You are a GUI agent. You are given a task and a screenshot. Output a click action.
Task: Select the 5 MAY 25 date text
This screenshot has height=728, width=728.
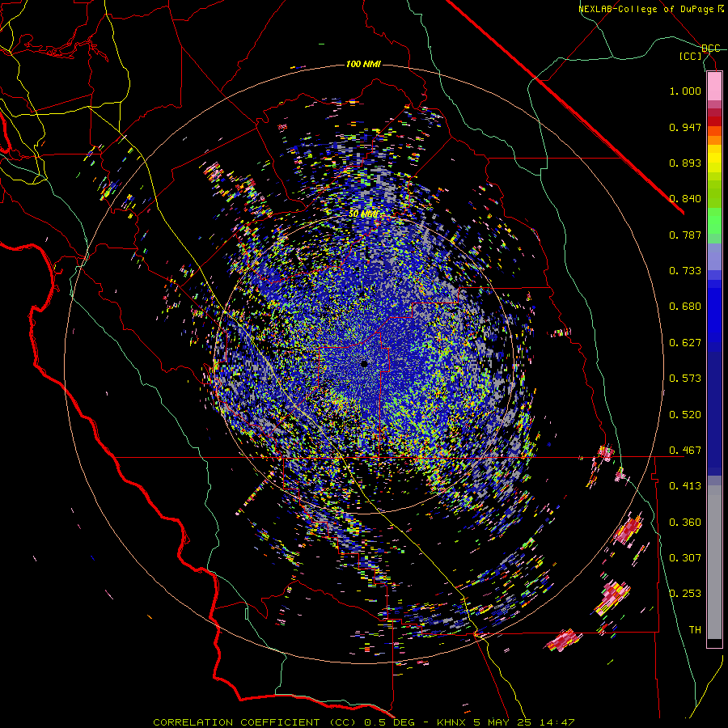click(x=502, y=722)
